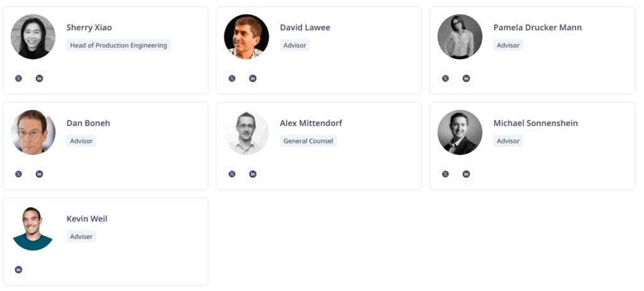Click Michael Sonnenshein's LinkedIn icon
Viewport: 644px width, 291px height.
click(466, 174)
